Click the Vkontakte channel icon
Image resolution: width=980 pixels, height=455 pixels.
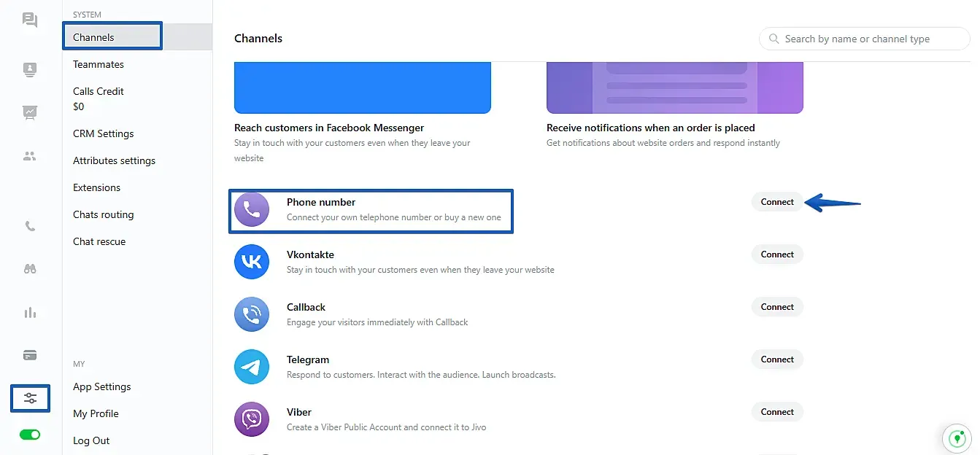[252, 261]
